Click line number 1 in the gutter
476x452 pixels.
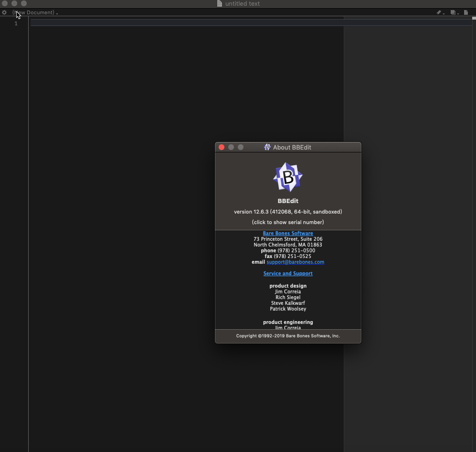point(16,23)
